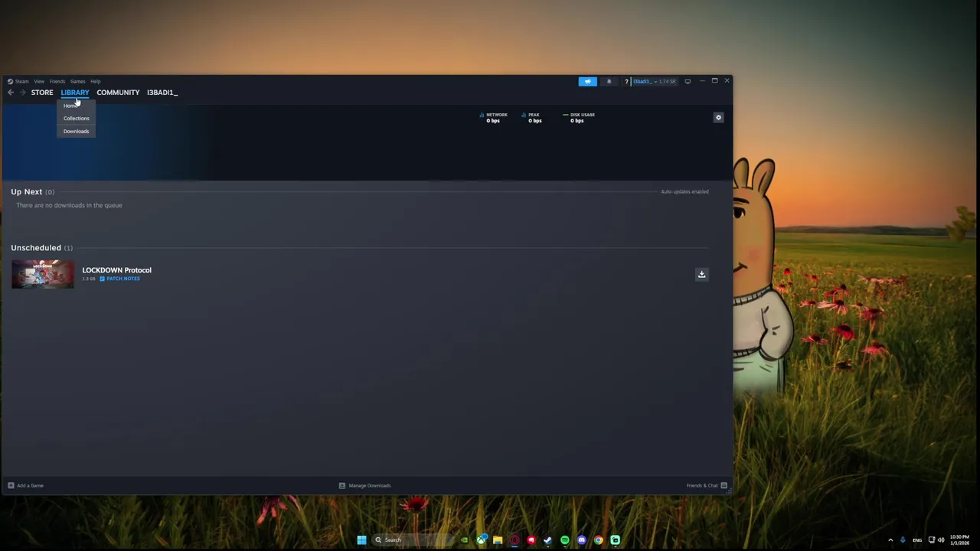Start download of LOCKDOWN Protocol via arrow icon
This screenshot has height=551, width=980.
click(701, 274)
